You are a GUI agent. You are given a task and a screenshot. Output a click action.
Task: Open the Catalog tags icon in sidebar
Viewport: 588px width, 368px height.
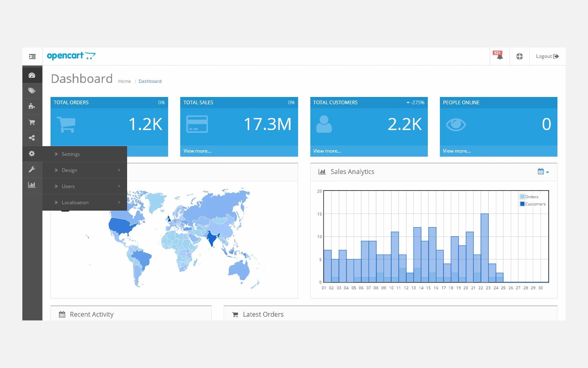pos(32,91)
